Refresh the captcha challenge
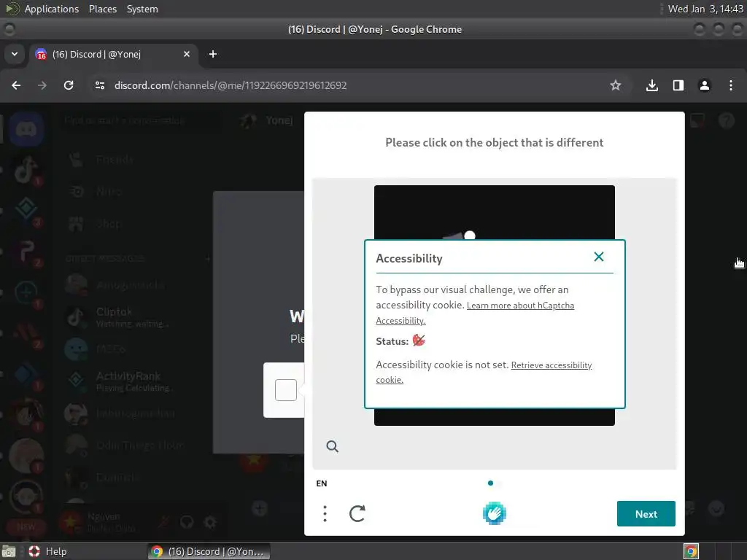Image resolution: width=747 pixels, height=560 pixels. (x=357, y=514)
